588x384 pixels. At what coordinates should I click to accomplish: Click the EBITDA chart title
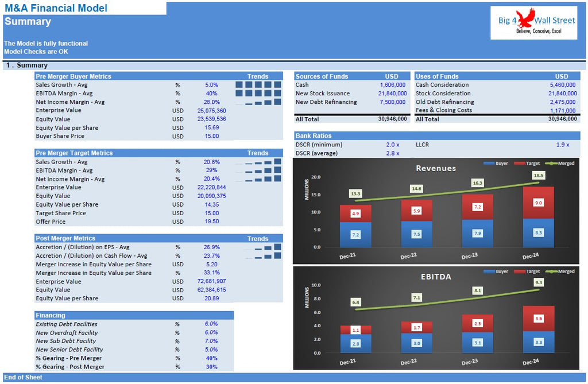[435, 277]
